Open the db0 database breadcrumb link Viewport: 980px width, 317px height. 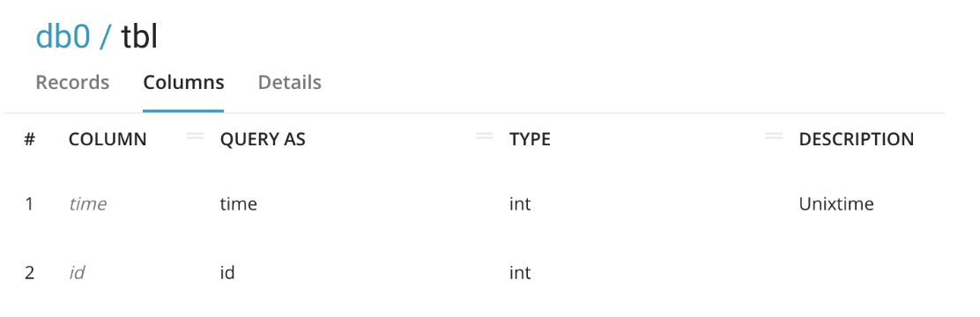(x=63, y=38)
